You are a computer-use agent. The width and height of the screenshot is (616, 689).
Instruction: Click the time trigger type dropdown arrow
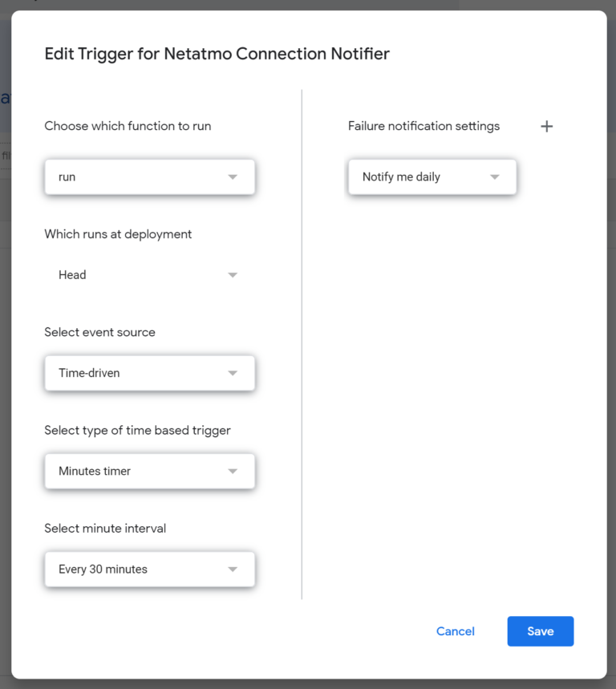pos(233,472)
